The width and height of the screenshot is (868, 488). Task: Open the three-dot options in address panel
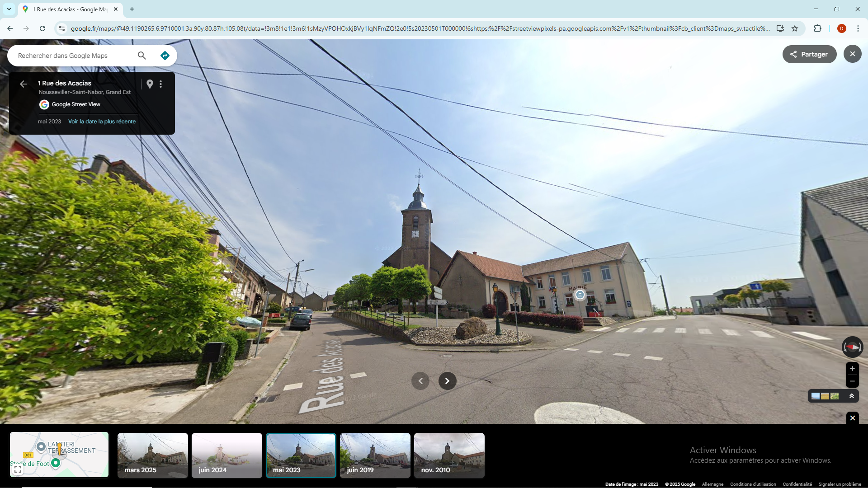pyautogui.click(x=160, y=84)
